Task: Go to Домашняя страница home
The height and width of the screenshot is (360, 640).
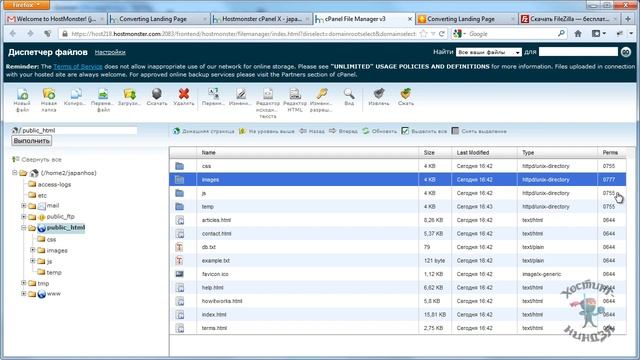Action: 204,131
